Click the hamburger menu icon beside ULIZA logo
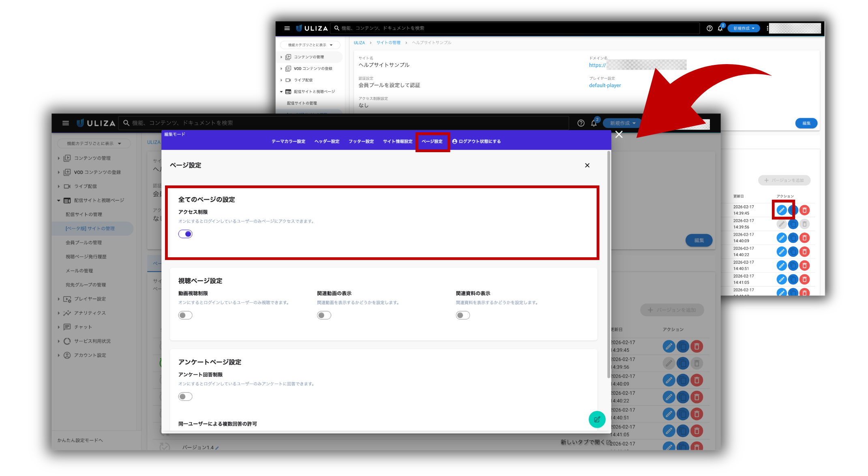This screenshot has height=476, width=868. pos(65,123)
